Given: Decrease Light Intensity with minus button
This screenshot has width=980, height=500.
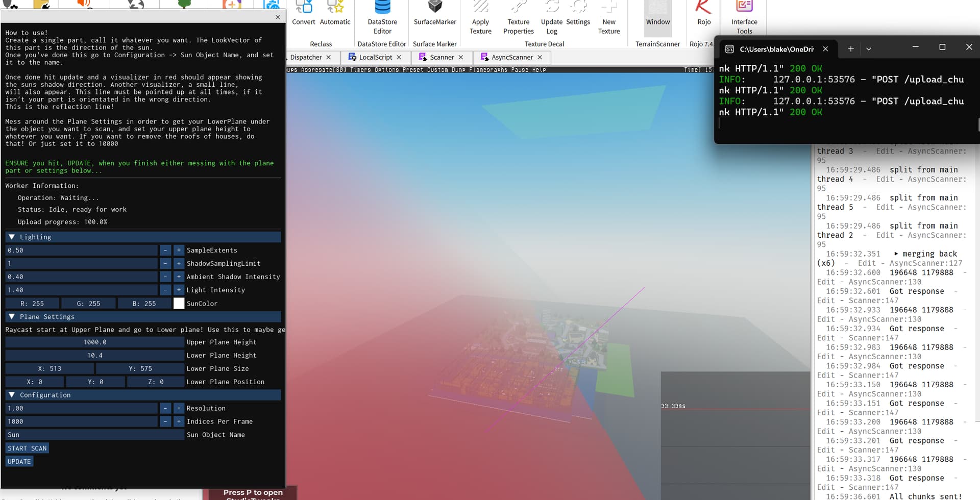Looking at the screenshot, I should point(165,290).
